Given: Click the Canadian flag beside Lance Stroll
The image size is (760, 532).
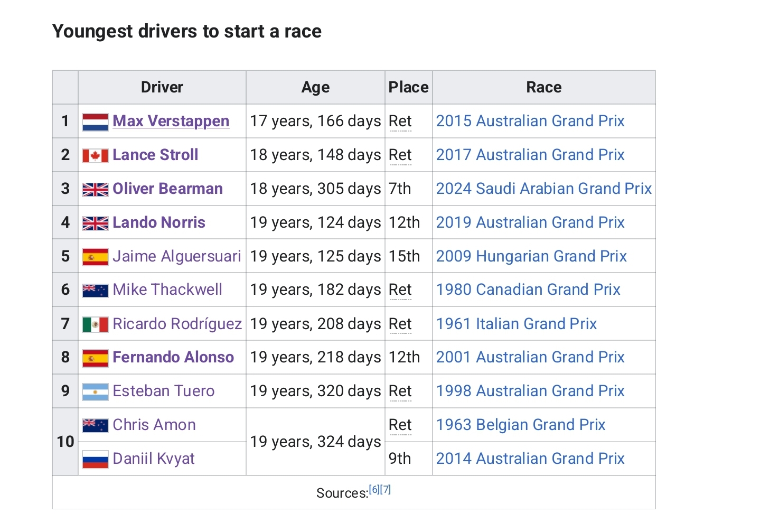Looking at the screenshot, I should point(95,156).
